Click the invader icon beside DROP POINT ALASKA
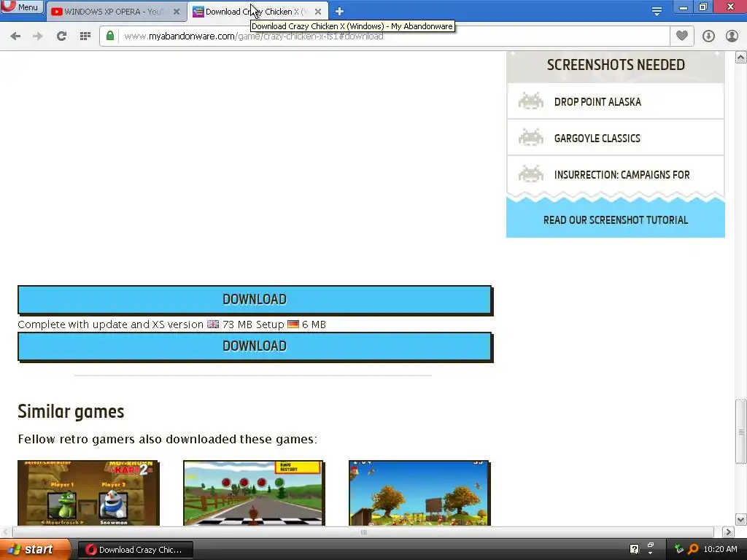Screen dimensions: 747x560 pos(531,101)
